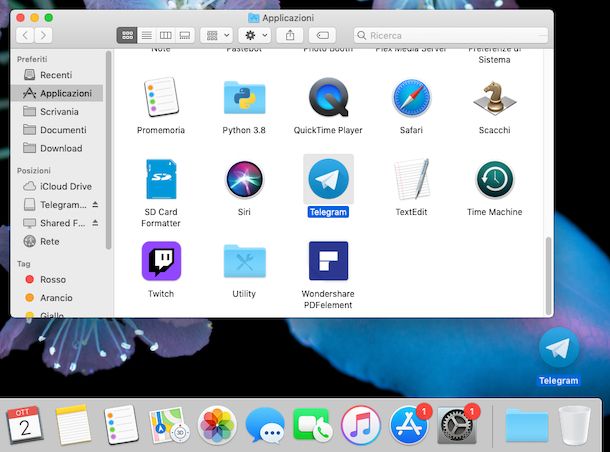Image resolution: width=610 pixels, height=452 pixels.
Task: Open System Preferences from the Dock
Action: 457,425
